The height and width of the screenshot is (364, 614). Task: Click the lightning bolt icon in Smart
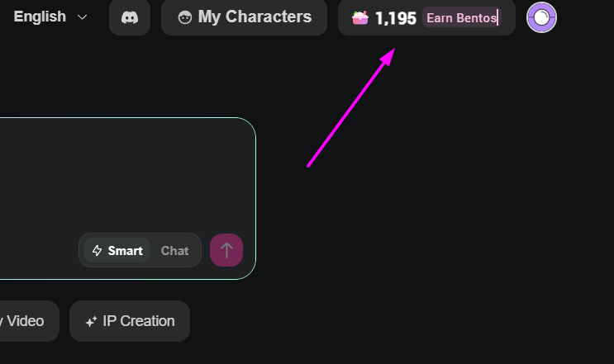click(x=98, y=250)
